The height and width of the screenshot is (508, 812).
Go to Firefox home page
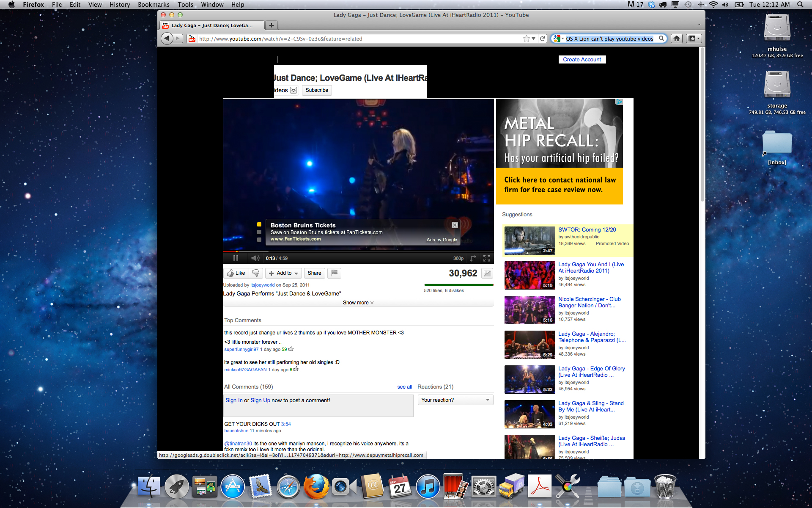[x=677, y=39]
